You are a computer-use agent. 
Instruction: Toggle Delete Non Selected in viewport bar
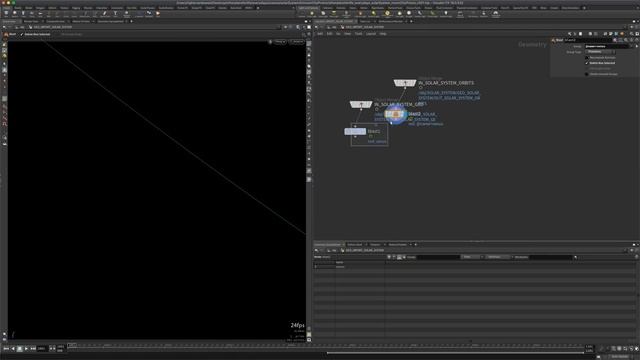22,34
